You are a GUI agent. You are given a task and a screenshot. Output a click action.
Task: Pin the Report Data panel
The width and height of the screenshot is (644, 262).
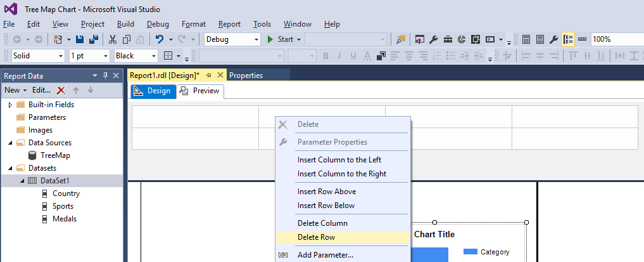coord(106,76)
